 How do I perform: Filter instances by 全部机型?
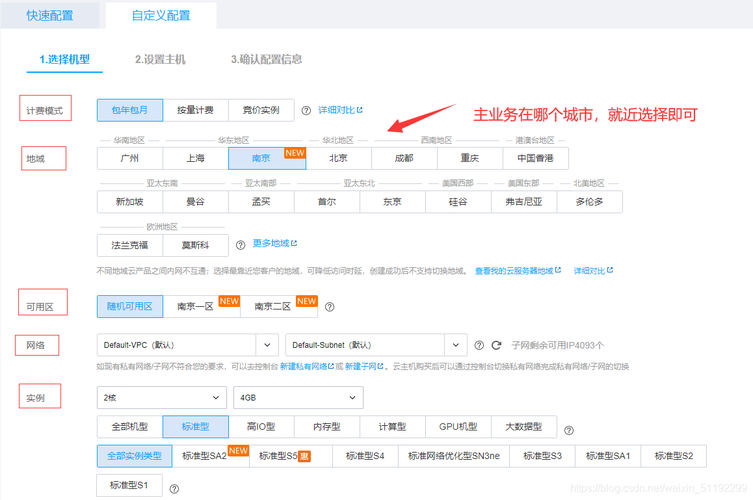coord(130,427)
